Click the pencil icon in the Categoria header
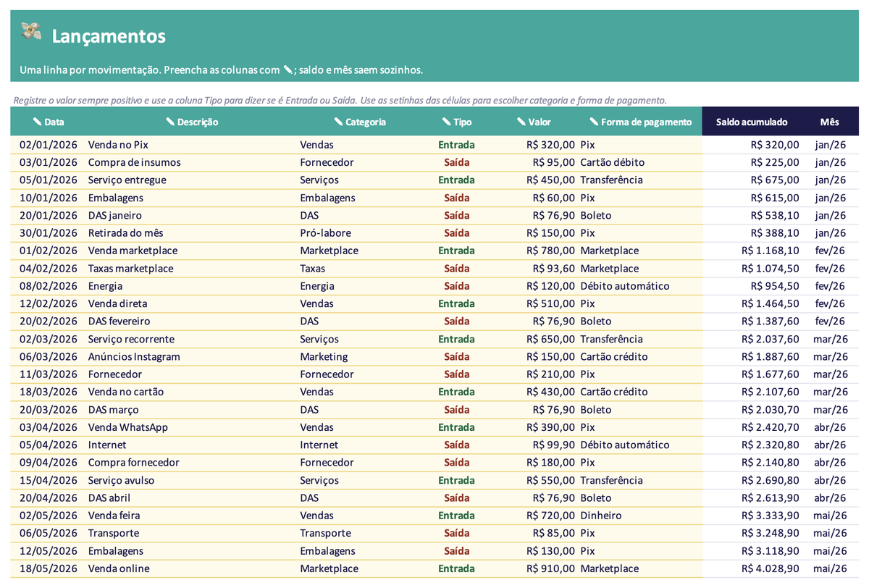Image resolution: width=869 pixels, height=588 pixels. (x=338, y=122)
